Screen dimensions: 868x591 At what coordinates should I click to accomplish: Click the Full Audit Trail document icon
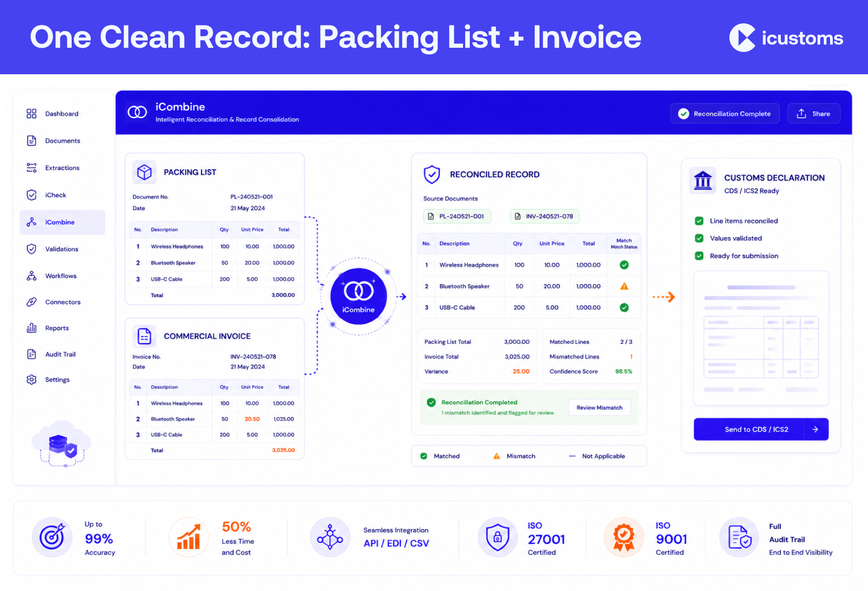click(739, 537)
